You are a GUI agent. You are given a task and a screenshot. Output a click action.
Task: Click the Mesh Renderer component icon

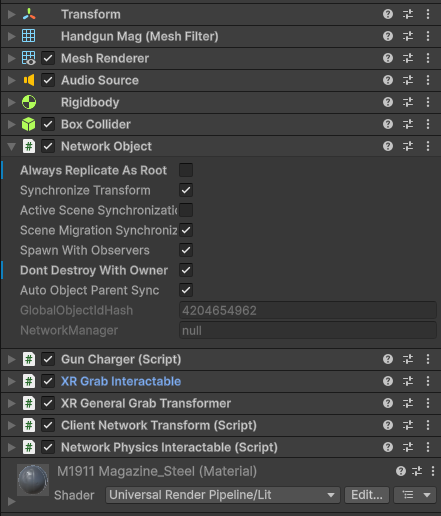tap(29, 58)
